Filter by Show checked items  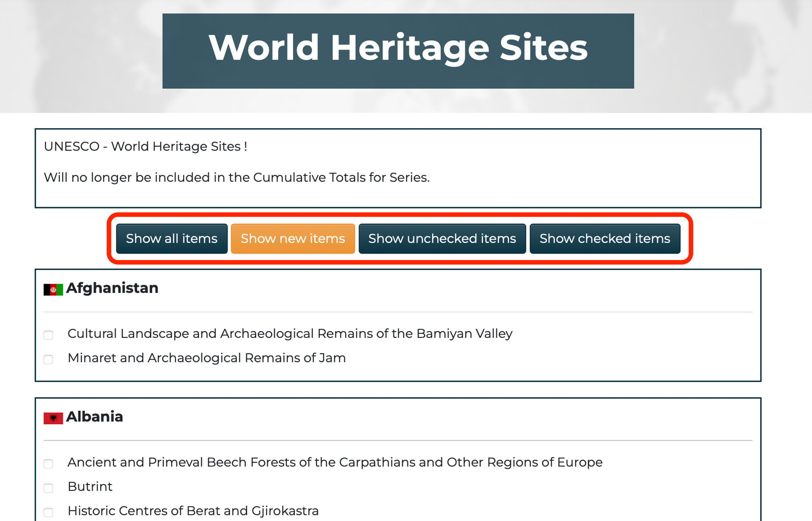point(604,239)
